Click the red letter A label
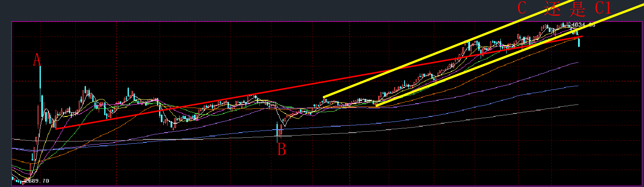 tap(37, 60)
